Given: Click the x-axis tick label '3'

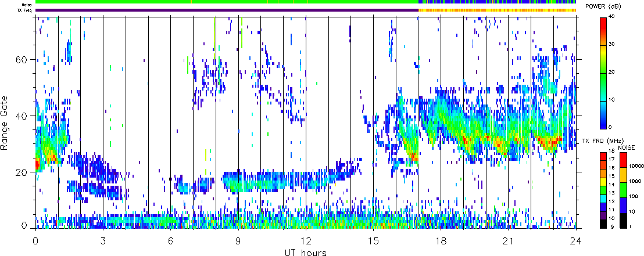Looking at the screenshot, I should pyautogui.click(x=103, y=241).
